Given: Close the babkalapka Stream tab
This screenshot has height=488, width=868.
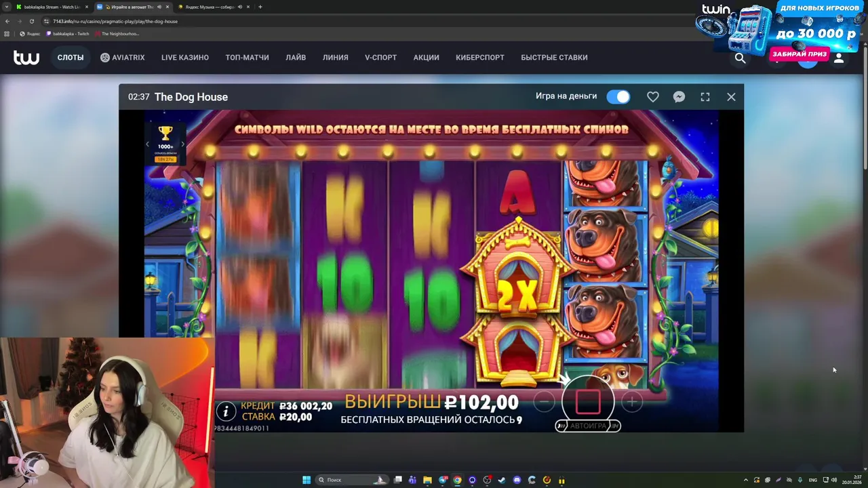Looking at the screenshot, I should 86,7.
